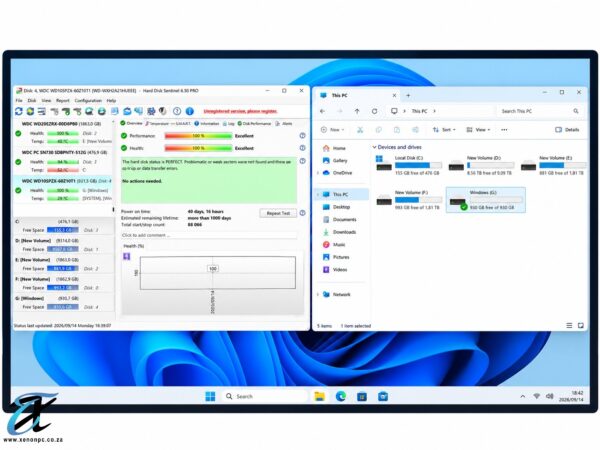Click the Wi-Fi icon in system tray
This screenshot has width=600, height=450.
[536, 396]
